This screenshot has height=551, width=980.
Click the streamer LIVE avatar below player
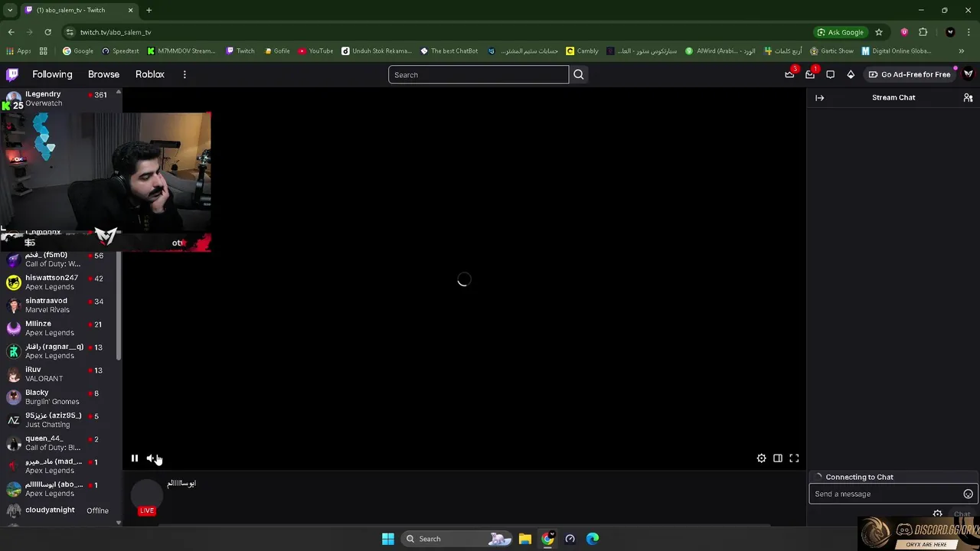pos(147,496)
